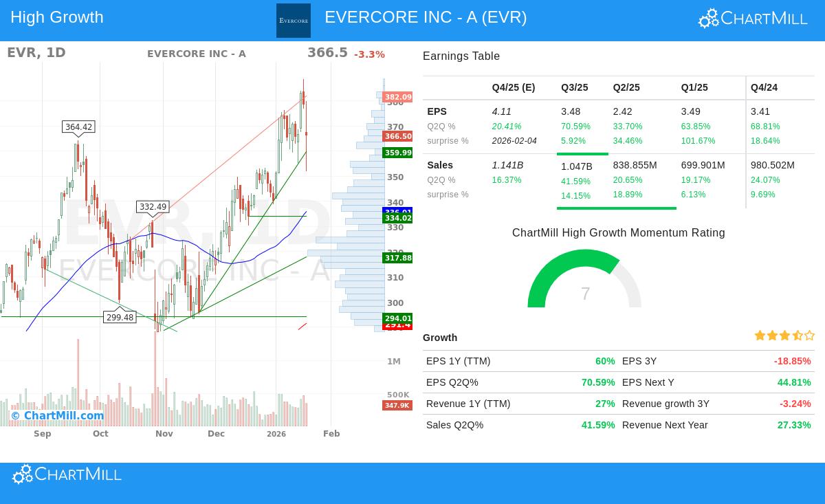Click the first filled star in Growth rating
This screenshot has height=504, width=825.
click(x=760, y=336)
